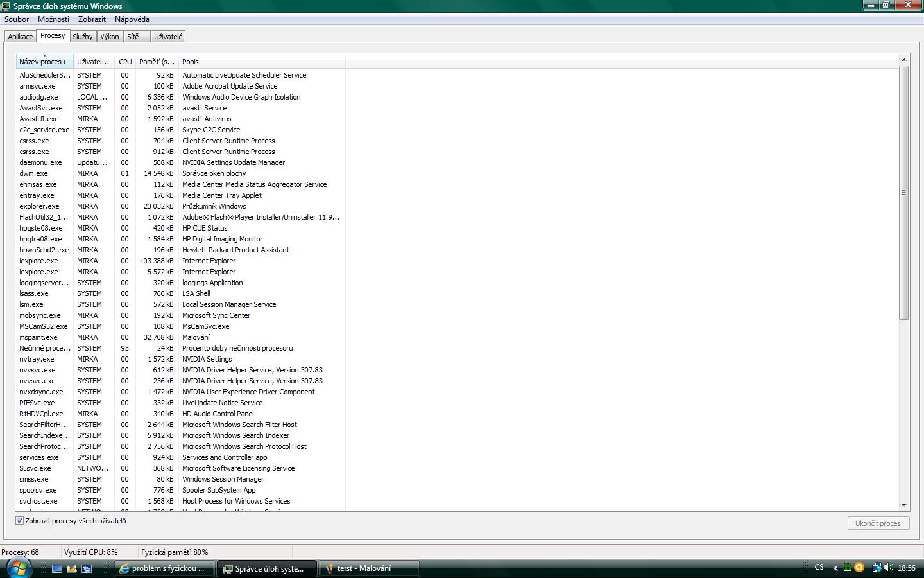Click the Switch between windows icon
The width and height of the screenshot is (924, 578).
87,568
